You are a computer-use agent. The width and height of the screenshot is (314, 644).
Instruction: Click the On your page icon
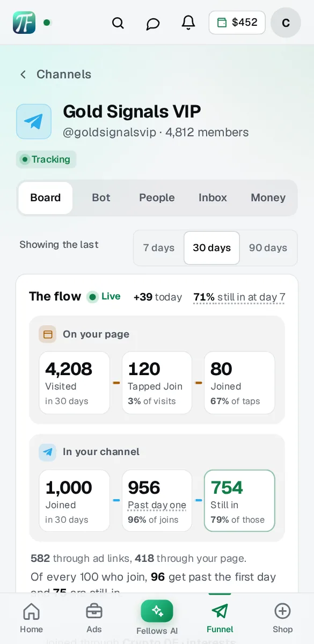click(48, 334)
